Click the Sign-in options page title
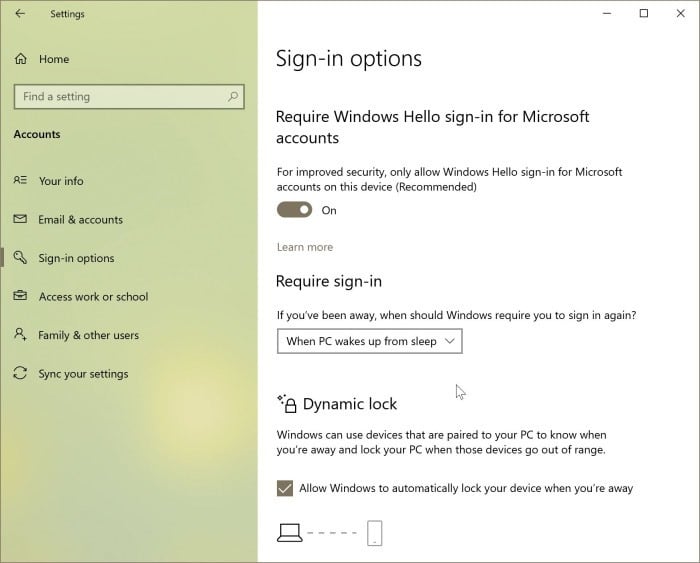This screenshot has width=700, height=563. [x=349, y=58]
